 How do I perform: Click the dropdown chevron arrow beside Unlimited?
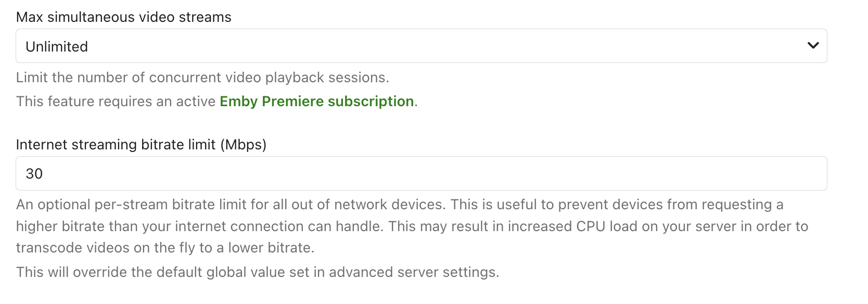pos(813,46)
